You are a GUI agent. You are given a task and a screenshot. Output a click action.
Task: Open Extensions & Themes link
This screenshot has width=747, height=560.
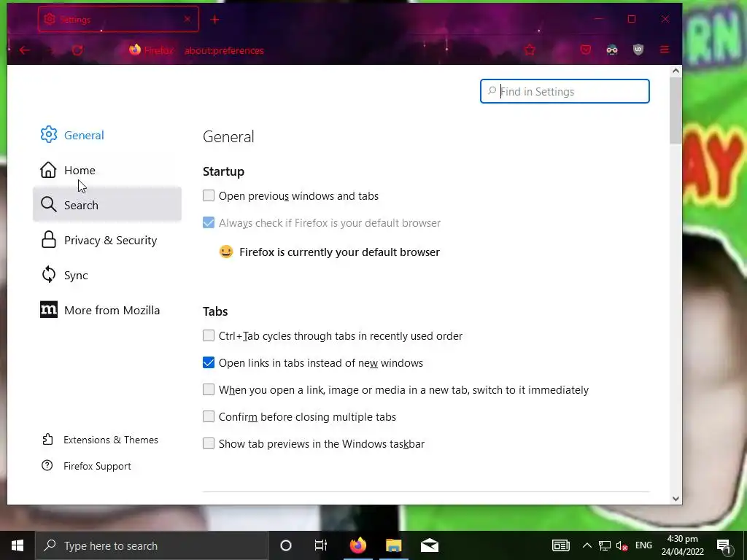pyautogui.click(x=100, y=440)
